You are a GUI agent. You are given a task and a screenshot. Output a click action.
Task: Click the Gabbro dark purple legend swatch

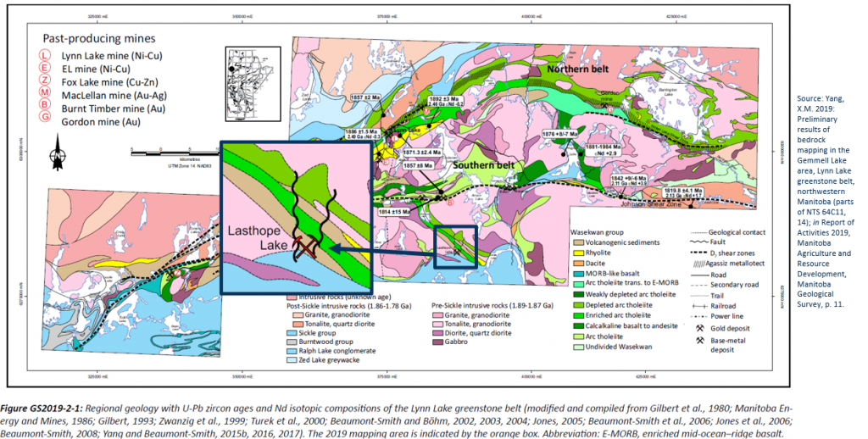(436, 342)
